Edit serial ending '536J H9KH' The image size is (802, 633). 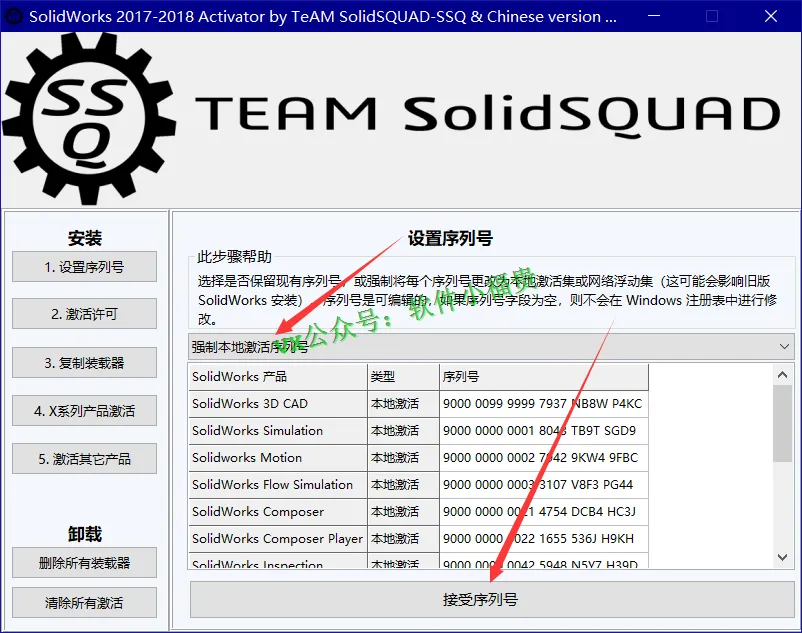pos(544,539)
